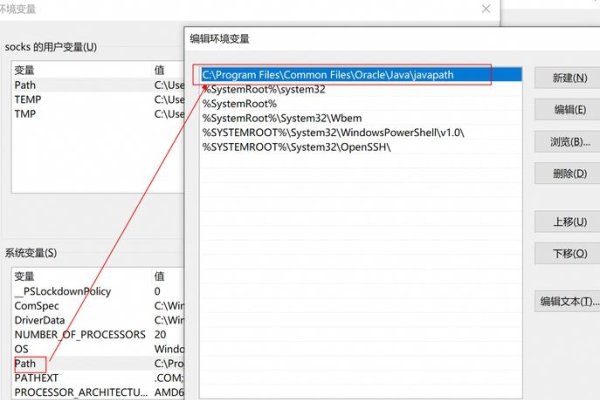The height and width of the screenshot is (400, 600).
Task: Close the 环境变量 window
Action: 486,8
